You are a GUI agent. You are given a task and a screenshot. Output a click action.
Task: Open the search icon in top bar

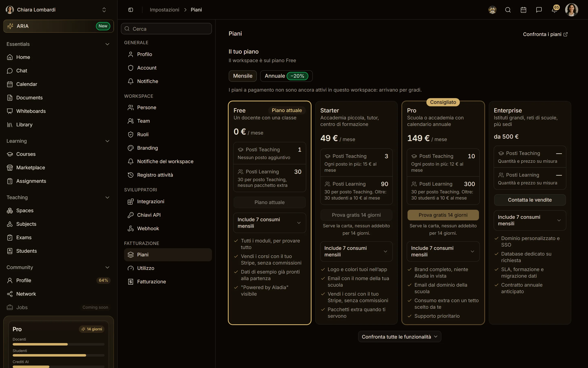(x=508, y=10)
